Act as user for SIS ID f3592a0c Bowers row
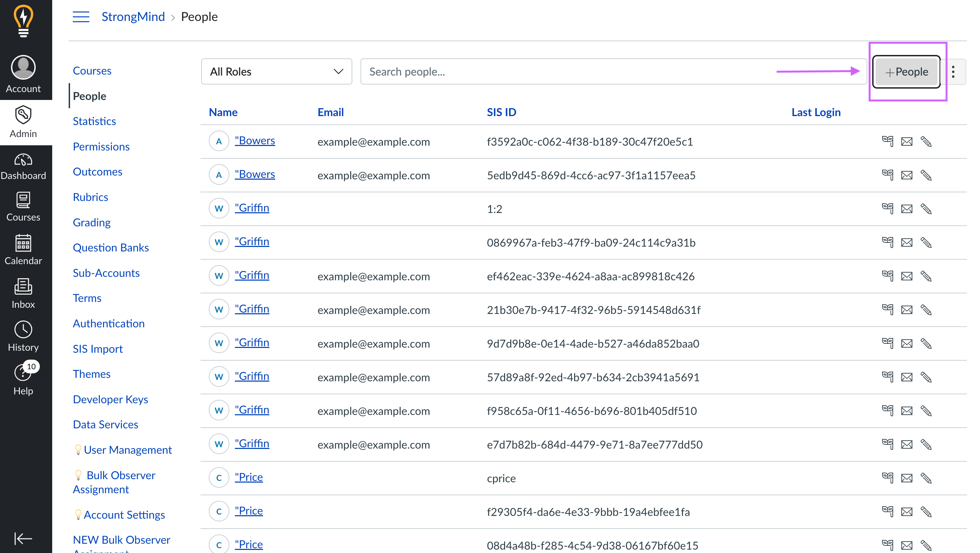 click(x=888, y=141)
